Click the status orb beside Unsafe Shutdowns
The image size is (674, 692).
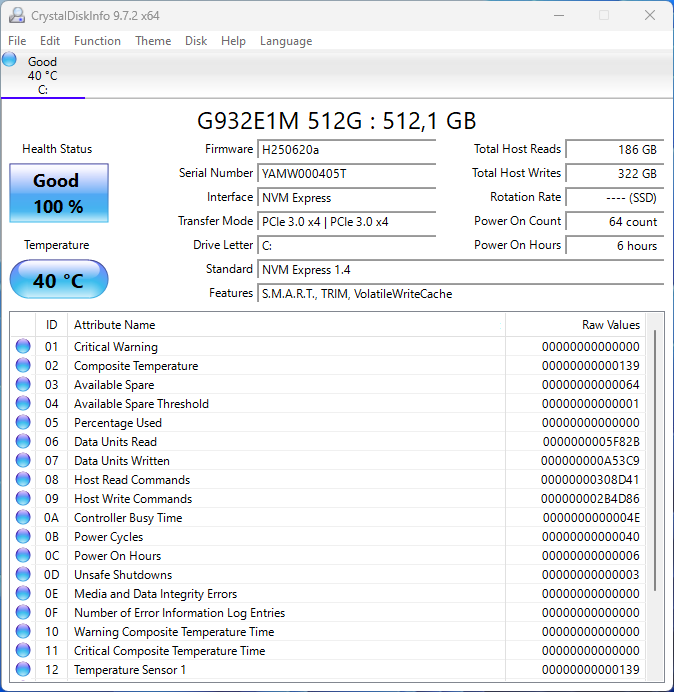23,575
